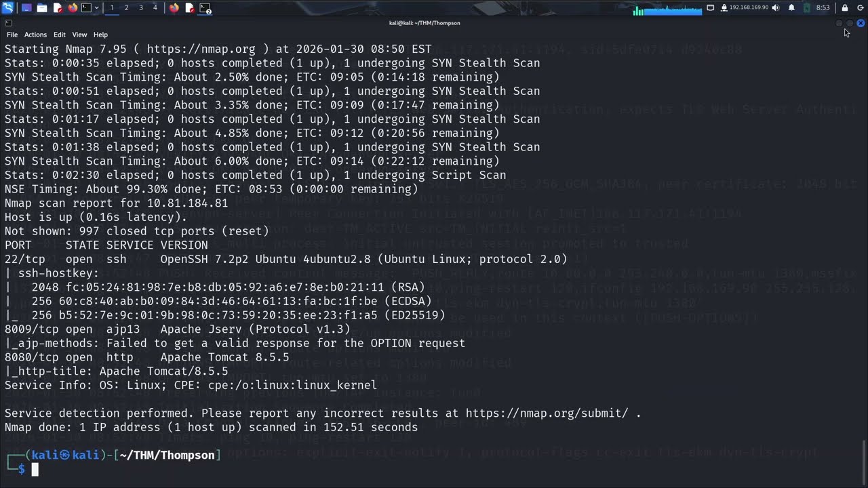
Task: Click 'kali㉿kali' in the prompt
Action: point(66,455)
